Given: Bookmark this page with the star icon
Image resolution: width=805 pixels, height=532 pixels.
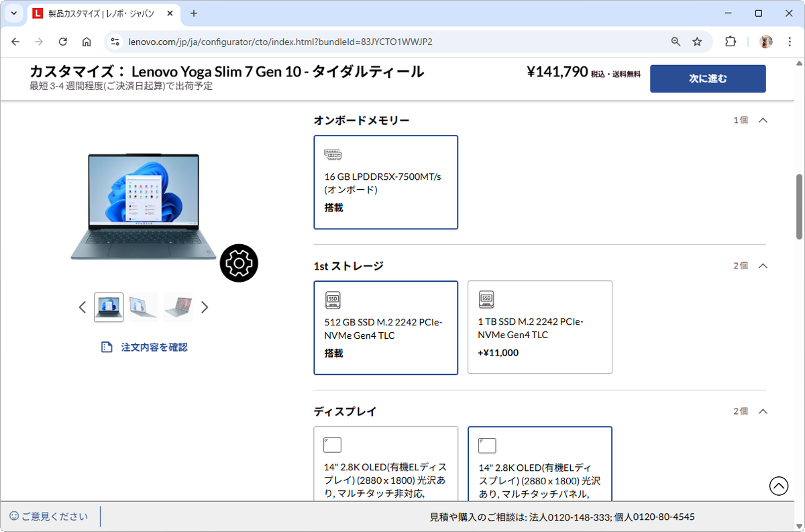Looking at the screenshot, I should point(697,42).
